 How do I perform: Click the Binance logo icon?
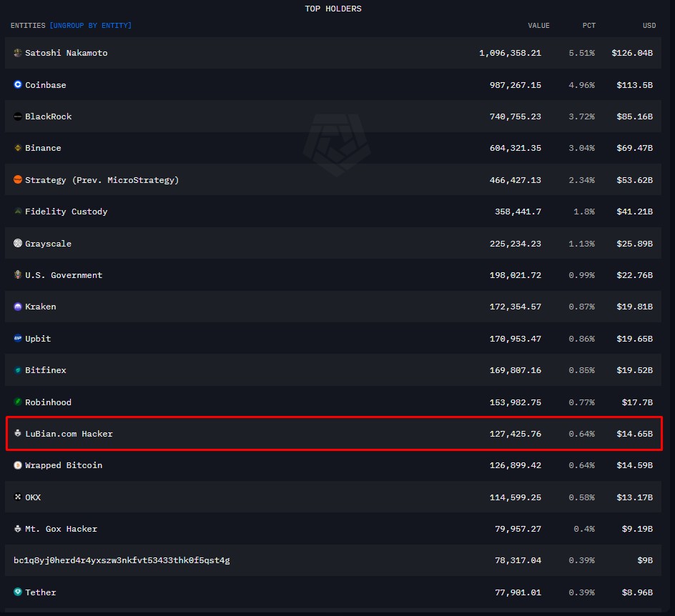18,147
